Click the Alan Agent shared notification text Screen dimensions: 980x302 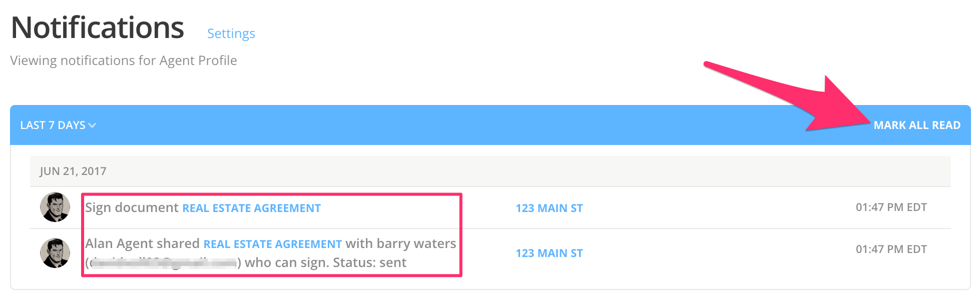[x=142, y=244]
